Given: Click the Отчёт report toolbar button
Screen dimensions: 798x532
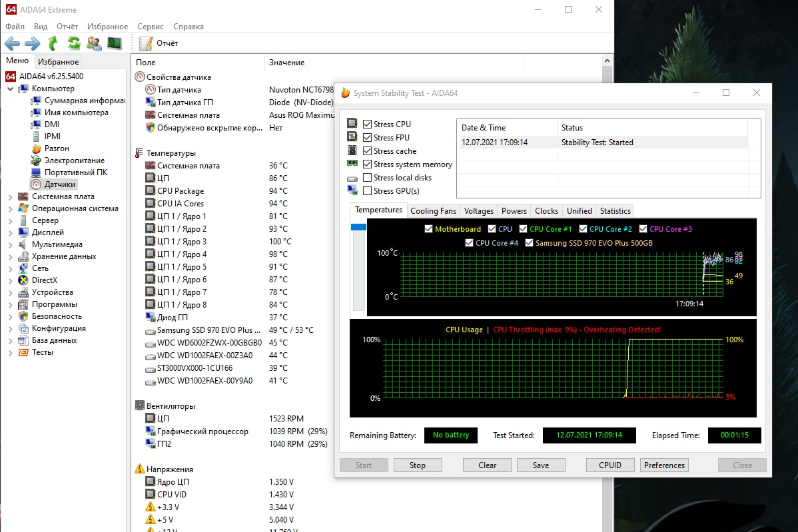Looking at the screenshot, I should click(159, 43).
